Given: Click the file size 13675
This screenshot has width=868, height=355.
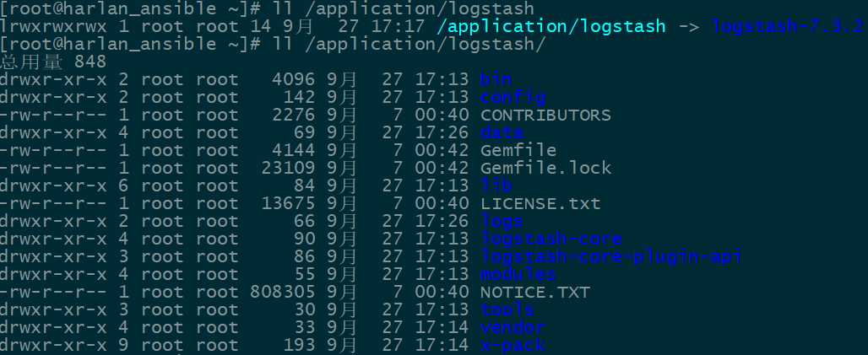Looking at the screenshot, I should pos(288,203).
